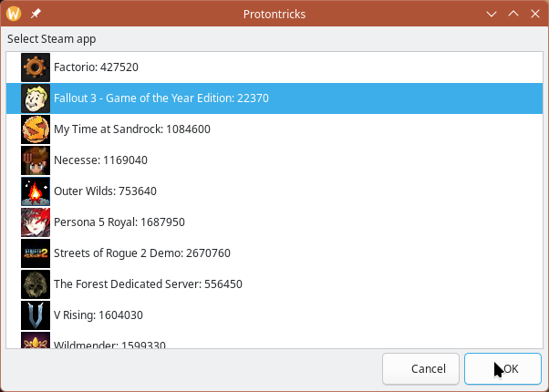Image resolution: width=549 pixels, height=392 pixels.
Task: Click The Forest skull icon
Action: [36, 284]
